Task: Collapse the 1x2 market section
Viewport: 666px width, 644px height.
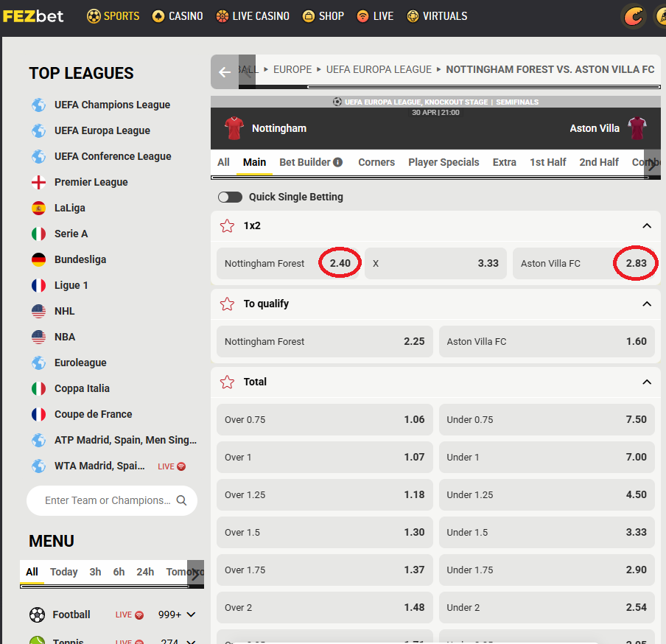Action: pyautogui.click(x=647, y=226)
